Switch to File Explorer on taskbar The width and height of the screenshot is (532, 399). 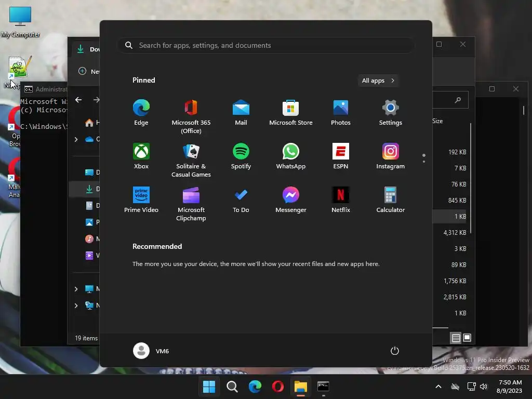tap(301, 387)
